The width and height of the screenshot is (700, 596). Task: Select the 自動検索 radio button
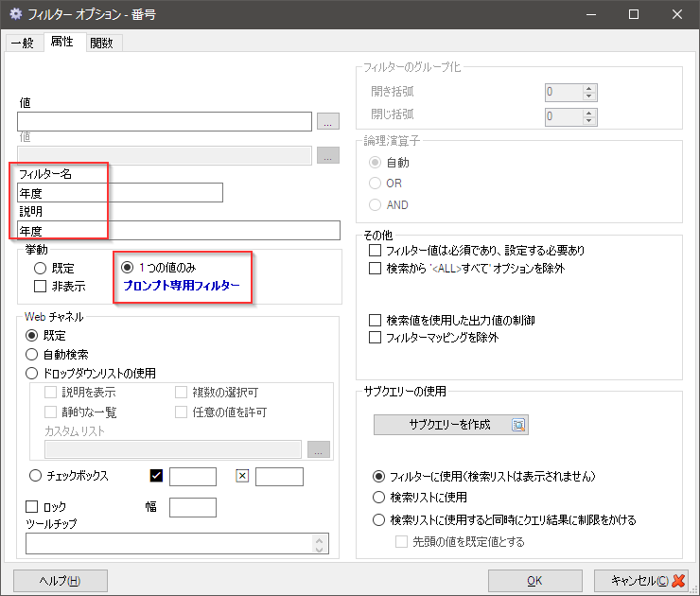click(32, 355)
